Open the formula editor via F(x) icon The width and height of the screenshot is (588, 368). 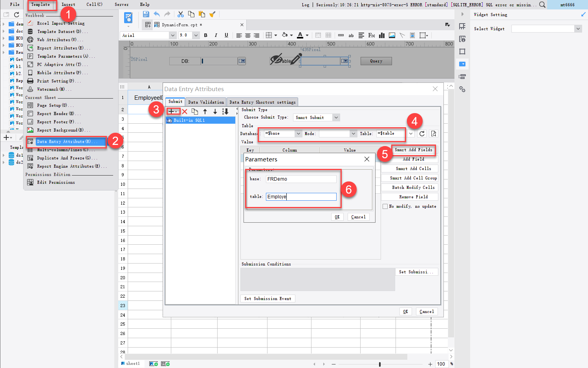(x=371, y=35)
